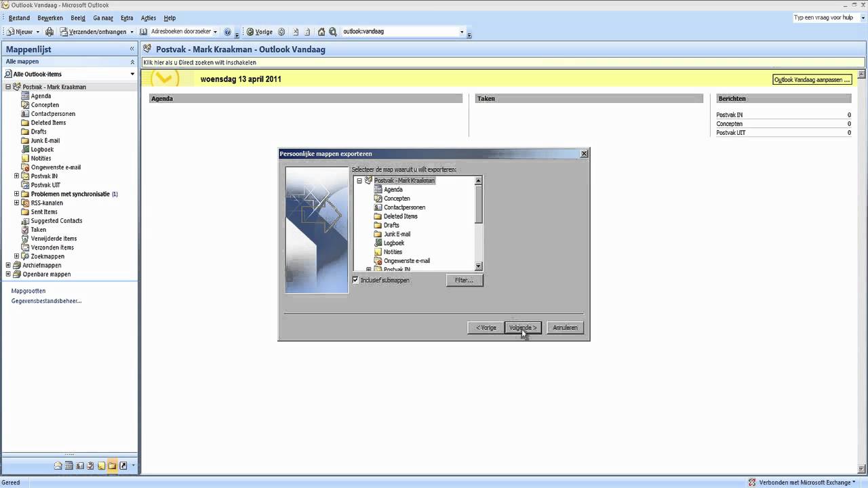Open Tasks view icon in navigation pane
Image resolution: width=868 pixels, height=488 pixels.
click(91, 466)
